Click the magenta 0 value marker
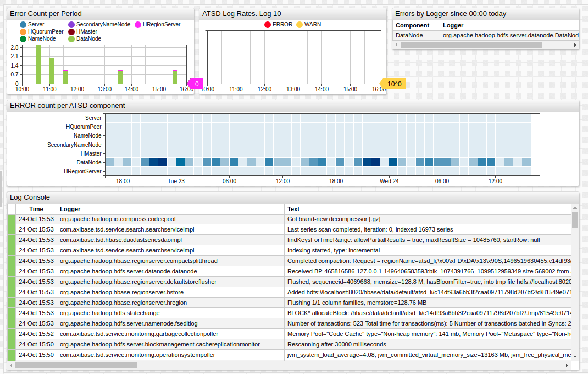 [x=196, y=84]
